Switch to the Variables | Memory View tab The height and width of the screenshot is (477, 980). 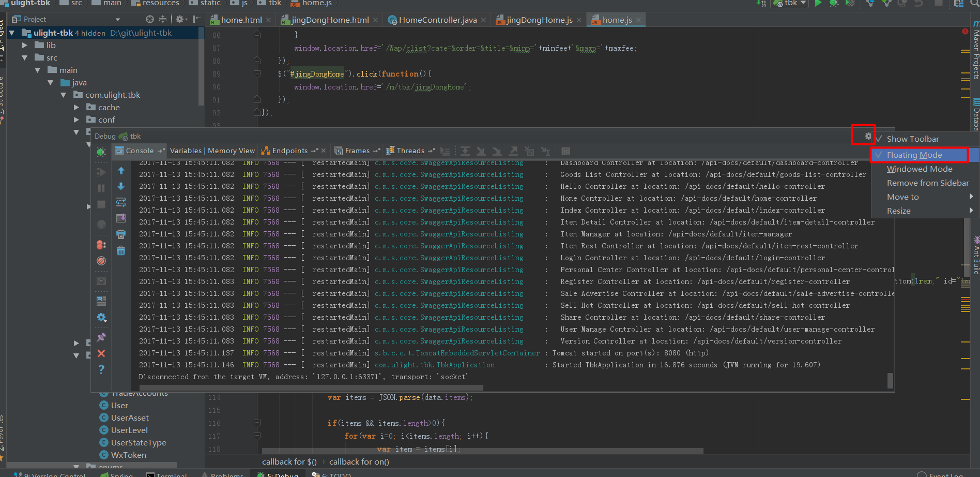(212, 151)
